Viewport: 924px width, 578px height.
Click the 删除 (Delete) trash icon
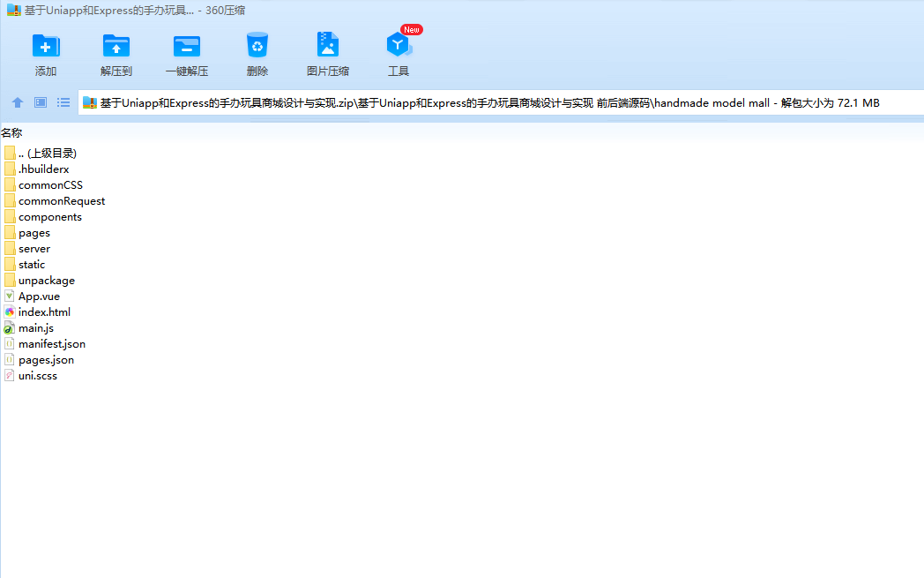tap(257, 45)
